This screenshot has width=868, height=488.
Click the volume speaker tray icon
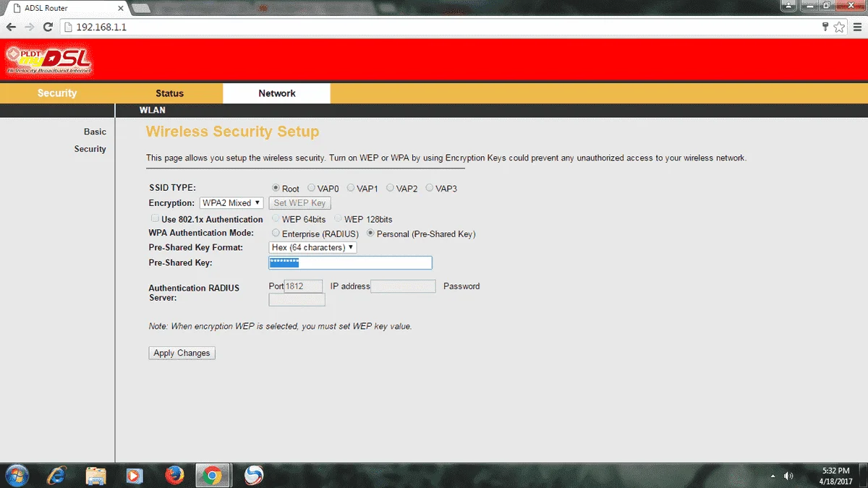pyautogui.click(x=788, y=476)
